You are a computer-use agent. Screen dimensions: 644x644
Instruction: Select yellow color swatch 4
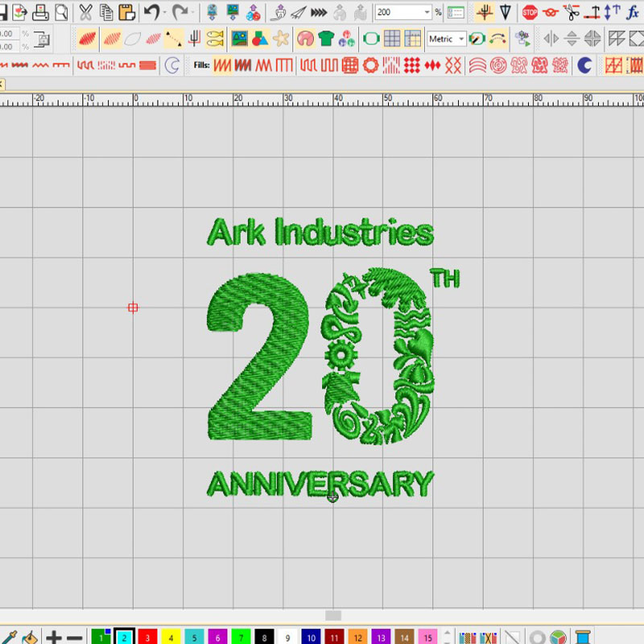tap(171, 637)
